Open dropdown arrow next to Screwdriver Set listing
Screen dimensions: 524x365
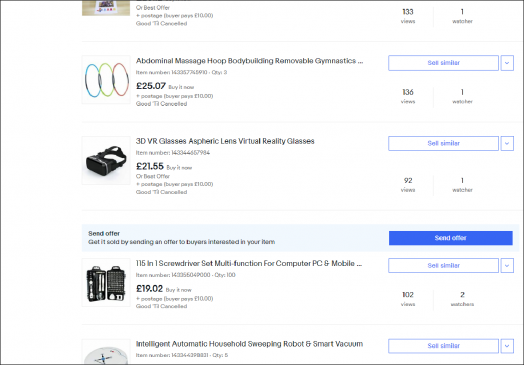coord(507,266)
